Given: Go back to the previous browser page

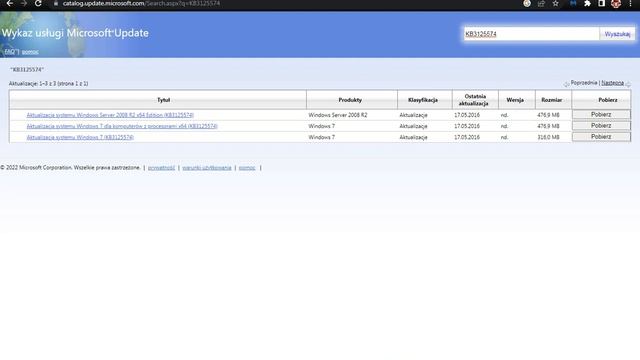Looking at the screenshot, I should pyautogui.click(x=10, y=3).
